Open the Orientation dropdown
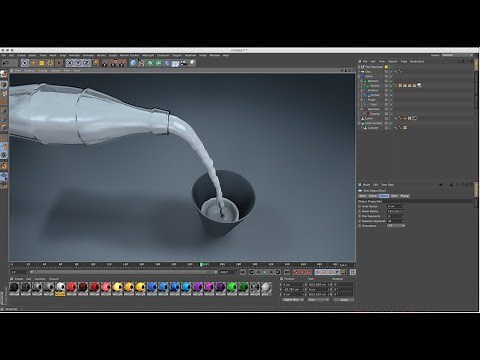This screenshot has width=480, height=360. (x=396, y=226)
